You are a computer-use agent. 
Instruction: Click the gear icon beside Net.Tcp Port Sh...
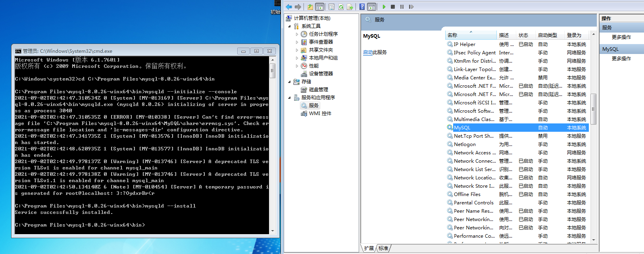[x=450, y=136]
